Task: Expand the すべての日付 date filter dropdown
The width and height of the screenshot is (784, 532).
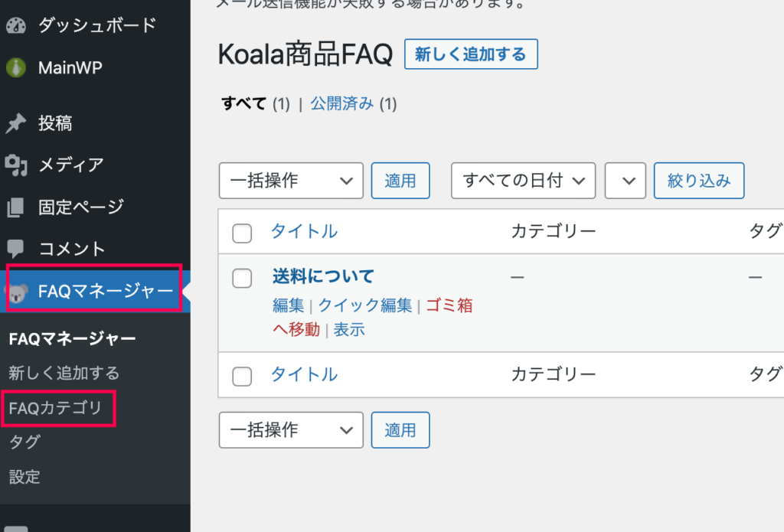Action: [x=524, y=181]
